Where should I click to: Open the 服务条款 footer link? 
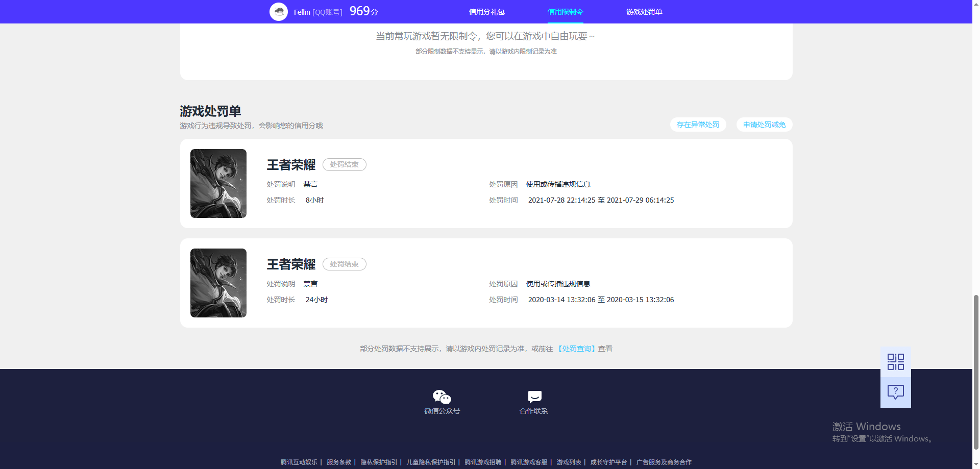339,462
